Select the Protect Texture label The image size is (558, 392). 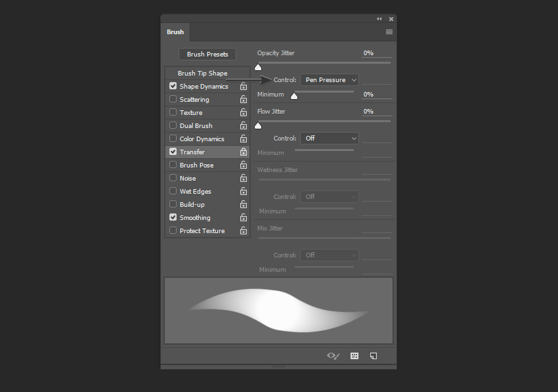pyautogui.click(x=202, y=230)
